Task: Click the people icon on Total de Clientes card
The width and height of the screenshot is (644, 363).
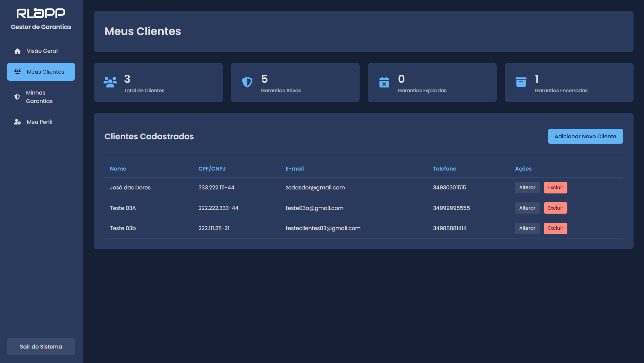Action: pyautogui.click(x=110, y=82)
